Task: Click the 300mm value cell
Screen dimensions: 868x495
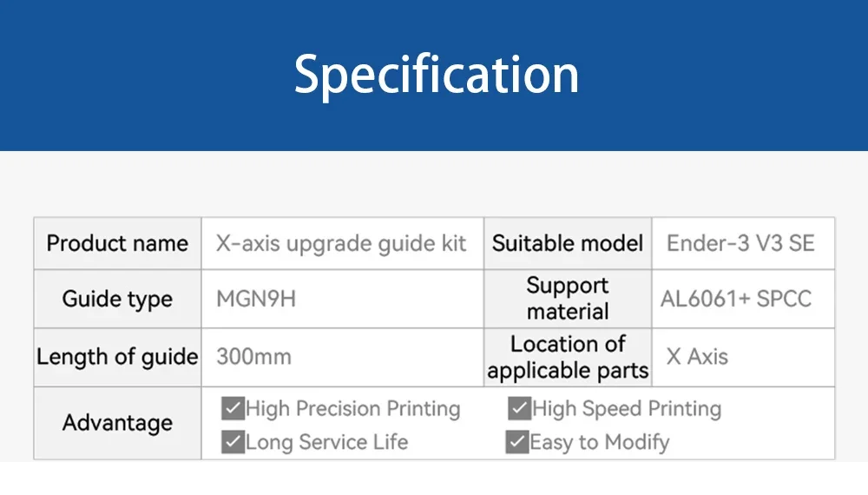Action: pos(343,357)
